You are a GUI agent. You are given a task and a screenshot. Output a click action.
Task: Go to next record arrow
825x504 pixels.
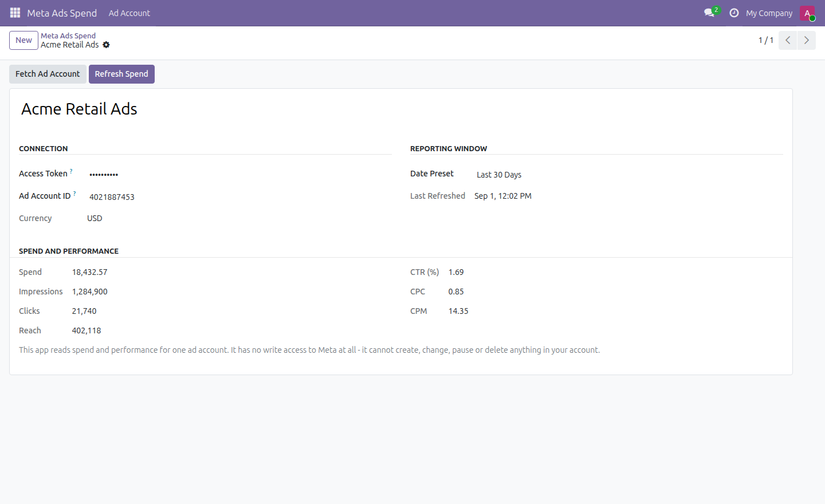tap(806, 40)
